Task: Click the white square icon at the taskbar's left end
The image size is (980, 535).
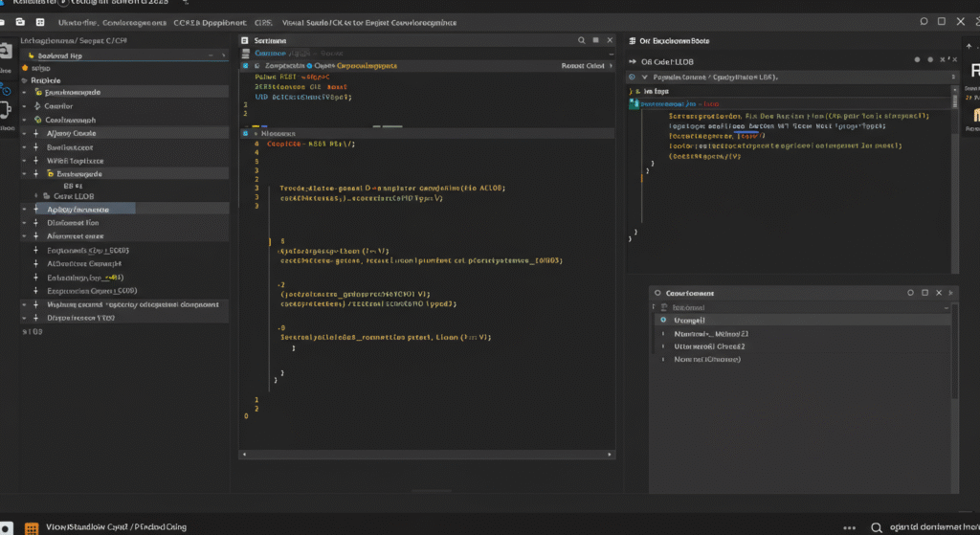Action: coord(6,528)
